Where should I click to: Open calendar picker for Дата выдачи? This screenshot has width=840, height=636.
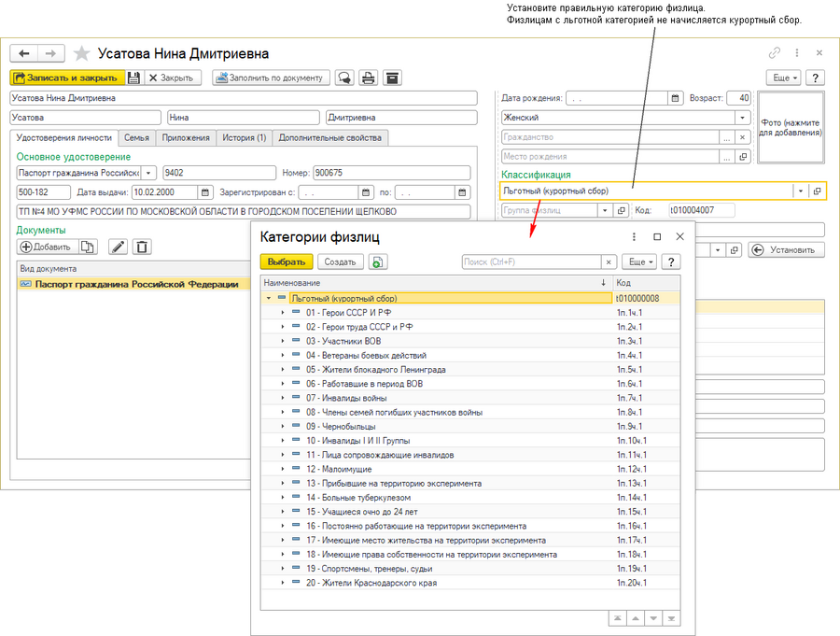click(204, 192)
